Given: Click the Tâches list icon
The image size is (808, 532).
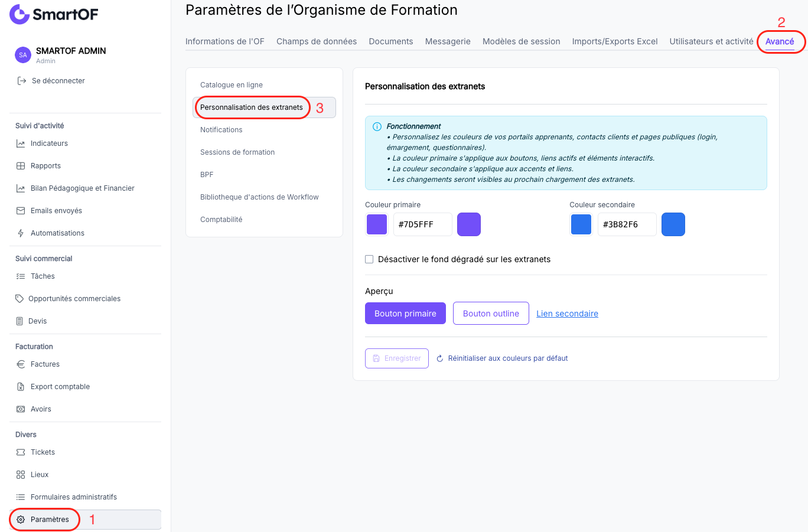Looking at the screenshot, I should [21, 276].
